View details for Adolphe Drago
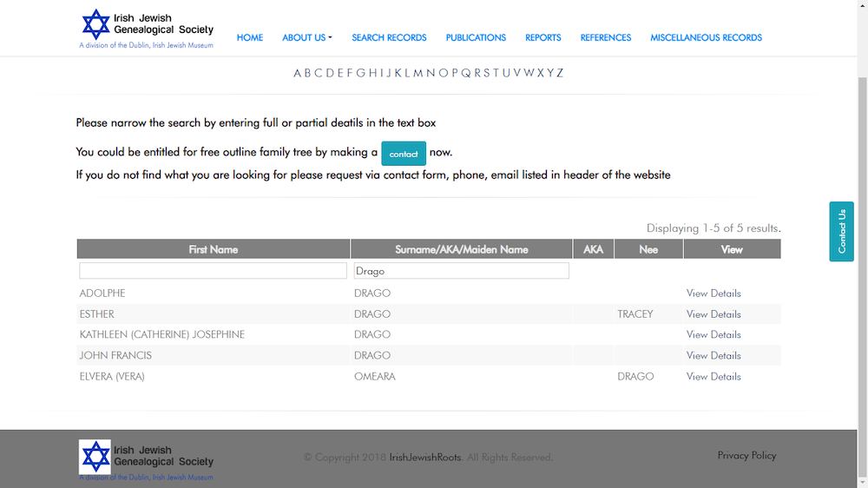This screenshot has height=488, width=868. pyautogui.click(x=713, y=293)
